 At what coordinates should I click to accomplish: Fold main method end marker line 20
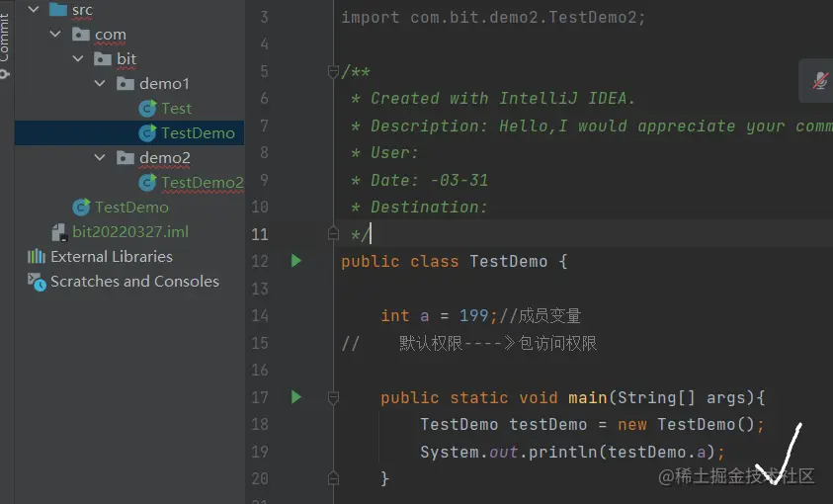(333, 478)
